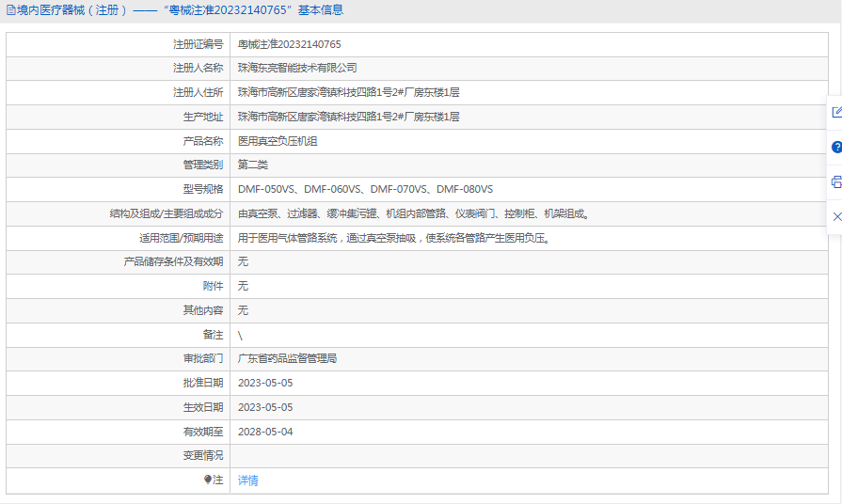Viewport: 842px width, 504px height.
Task: Click the structure description starting 由真空泵
Action: [415, 213]
